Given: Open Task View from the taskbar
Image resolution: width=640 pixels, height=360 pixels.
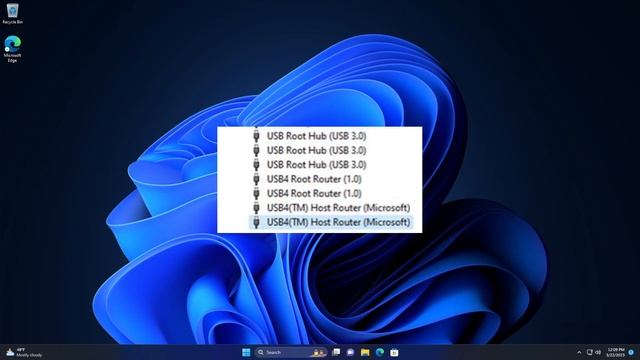Looking at the screenshot, I should 336,352.
